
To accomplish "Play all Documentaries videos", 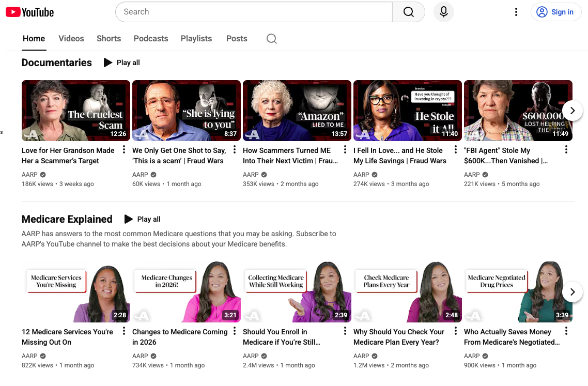I will coord(122,63).
